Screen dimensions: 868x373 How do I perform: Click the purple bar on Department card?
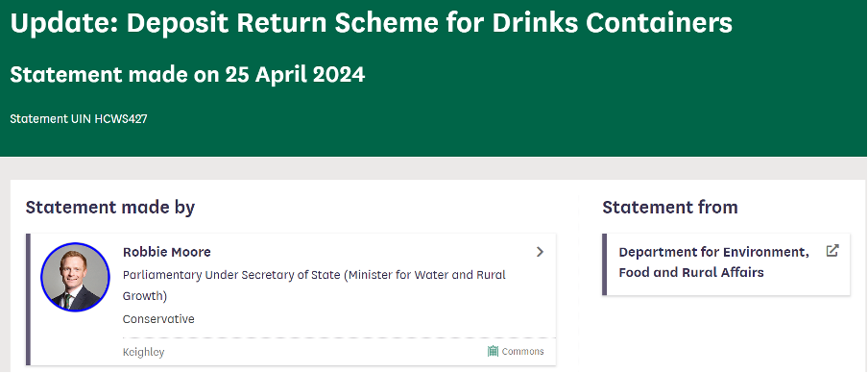point(605,264)
